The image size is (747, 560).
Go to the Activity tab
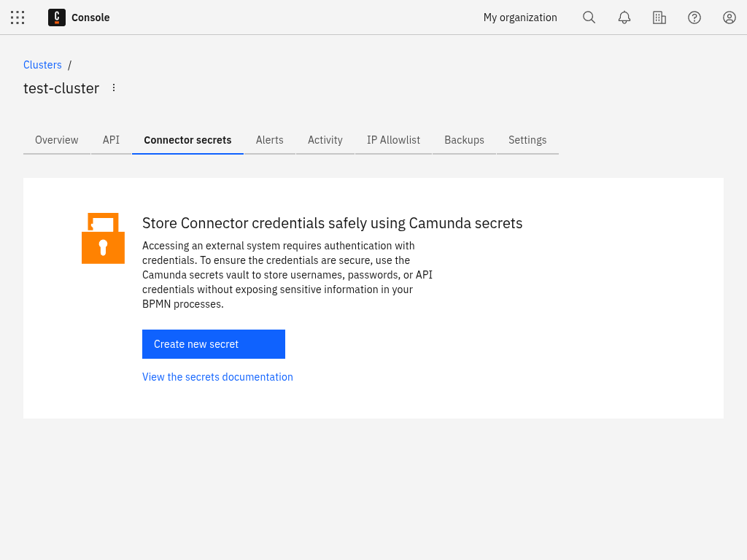pos(325,140)
